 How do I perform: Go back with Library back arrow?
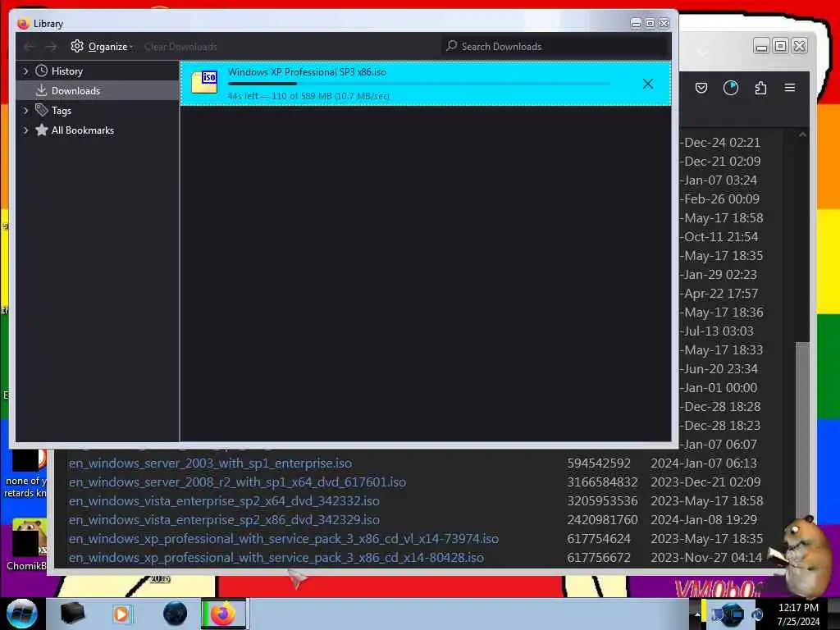coord(30,47)
